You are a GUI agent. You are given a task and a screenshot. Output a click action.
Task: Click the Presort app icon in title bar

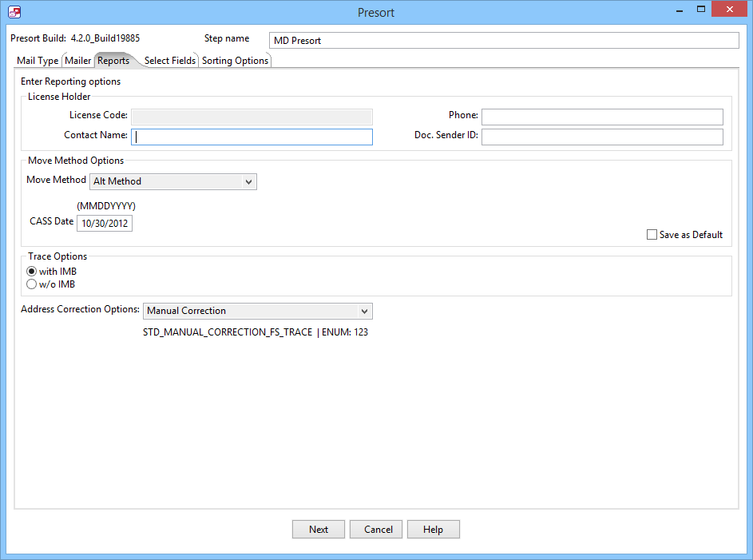14,12
